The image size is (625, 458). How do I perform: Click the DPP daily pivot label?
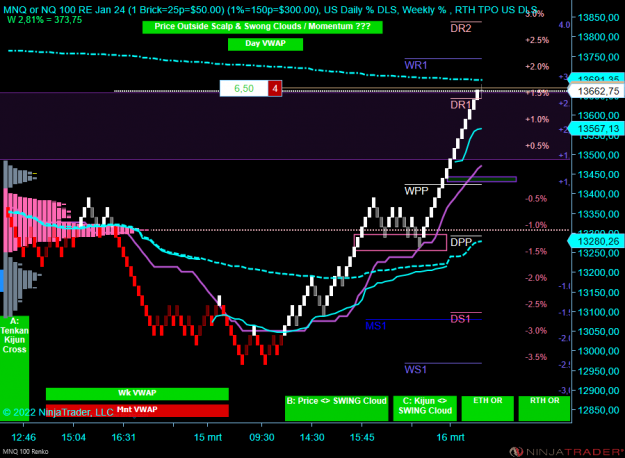click(461, 242)
